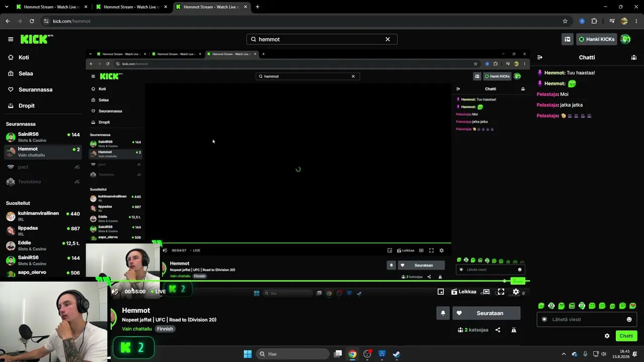Click the Hemmot username on Tuu haastaa

point(554,73)
